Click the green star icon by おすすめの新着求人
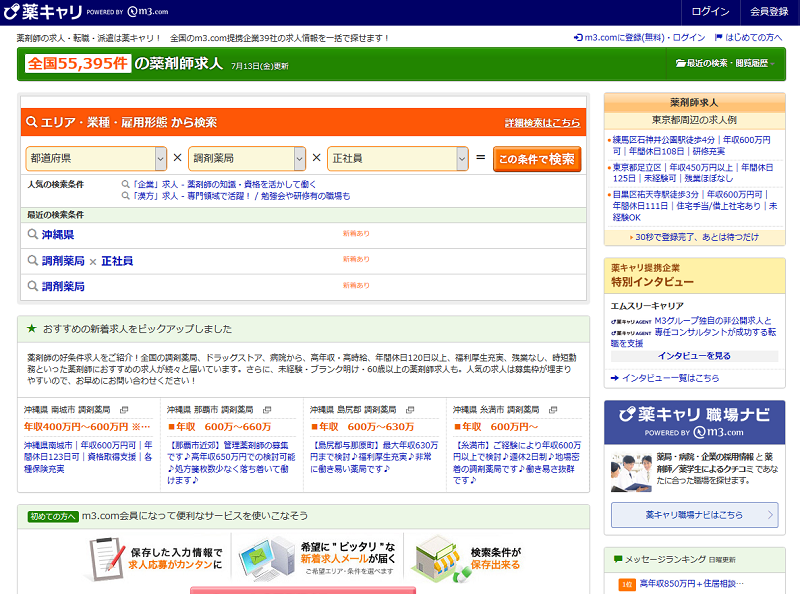Image resolution: width=800 pixels, height=594 pixels. click(x=32, y=329)
